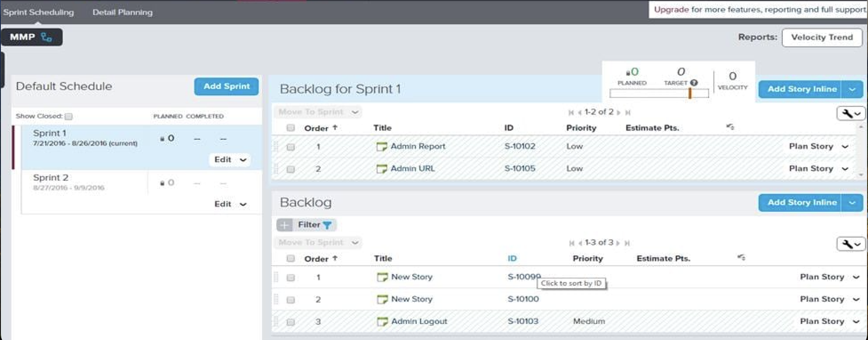Viewport: 868px width, 340px height.
Task: Click the story icon next to Admin Logout
Action: tap(382, 322)
